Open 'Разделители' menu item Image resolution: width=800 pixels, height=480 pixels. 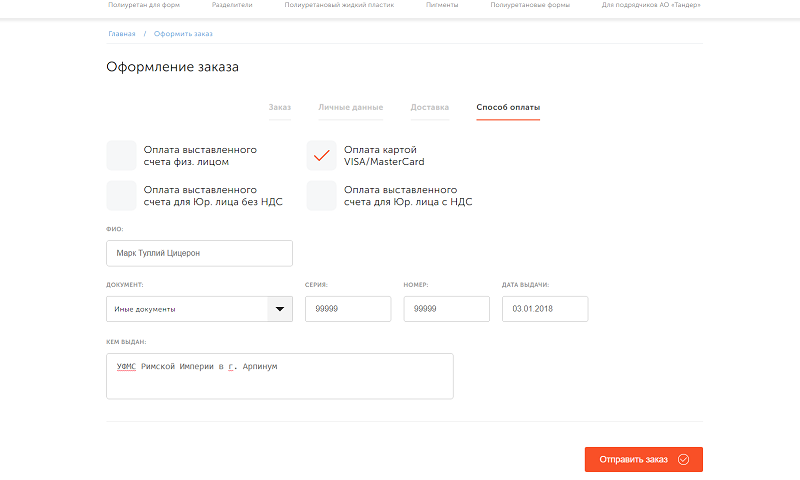[x=232, y=5]
